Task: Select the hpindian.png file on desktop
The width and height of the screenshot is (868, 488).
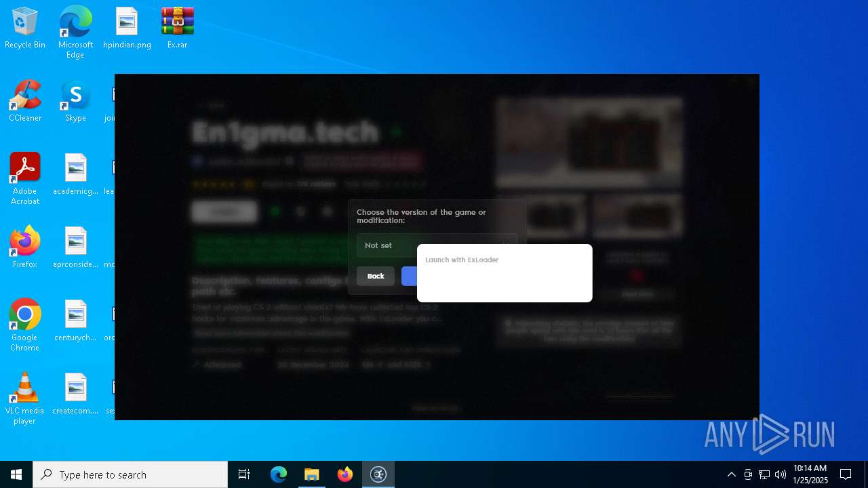Action: [127, 28]
